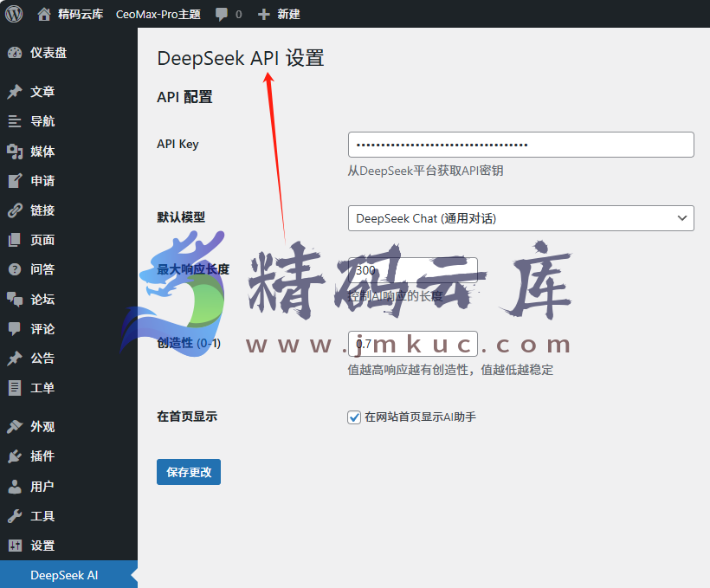Click the DeepSeek API 设置 page heading
This screenshot has height=588, width=710.
(x=241, y=58)
